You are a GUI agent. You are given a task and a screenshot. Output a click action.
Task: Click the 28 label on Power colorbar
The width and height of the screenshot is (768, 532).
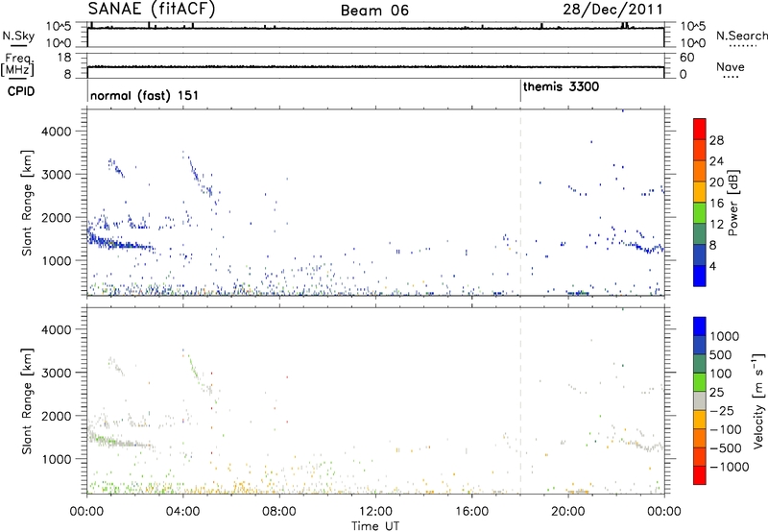tap(716, 140)
